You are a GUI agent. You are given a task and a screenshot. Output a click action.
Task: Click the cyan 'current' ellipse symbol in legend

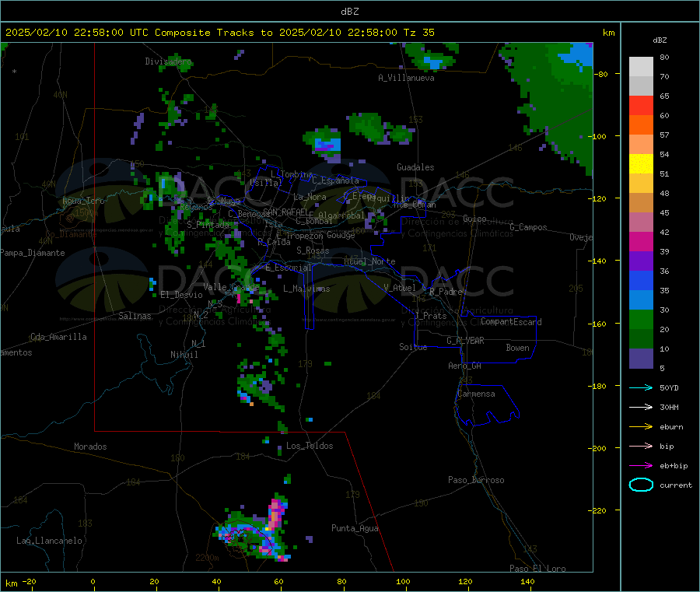[x=641, y=485]
